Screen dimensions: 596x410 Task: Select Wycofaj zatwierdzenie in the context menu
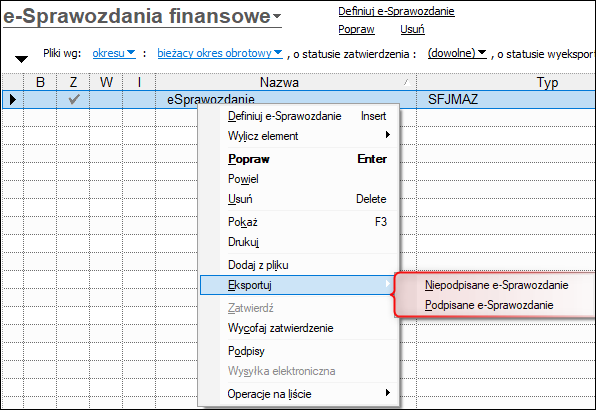pos(281,328)
